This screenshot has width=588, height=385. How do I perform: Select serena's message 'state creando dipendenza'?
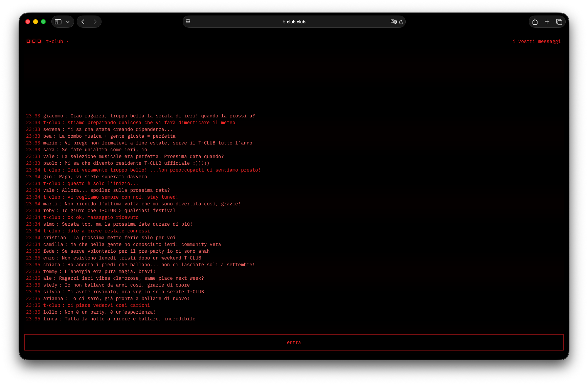pyautogui.click(x=99, y=130)
